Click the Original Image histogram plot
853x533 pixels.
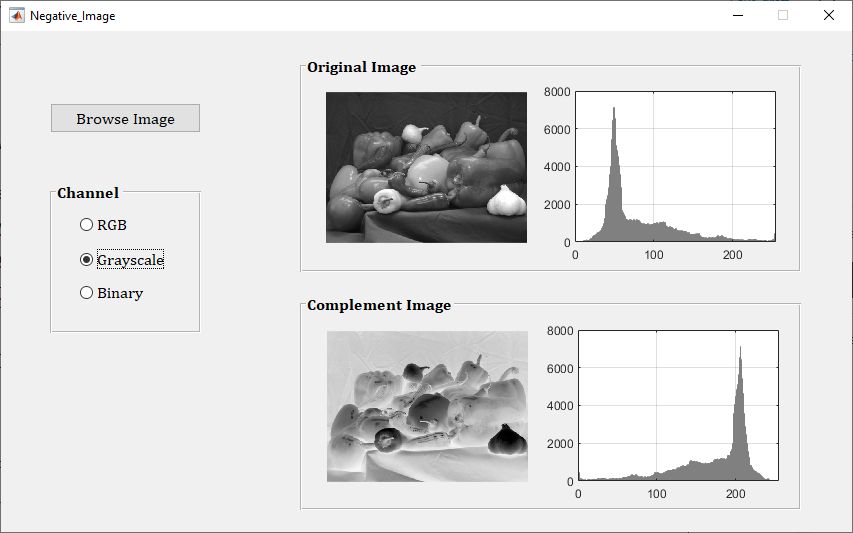(675, 167)
